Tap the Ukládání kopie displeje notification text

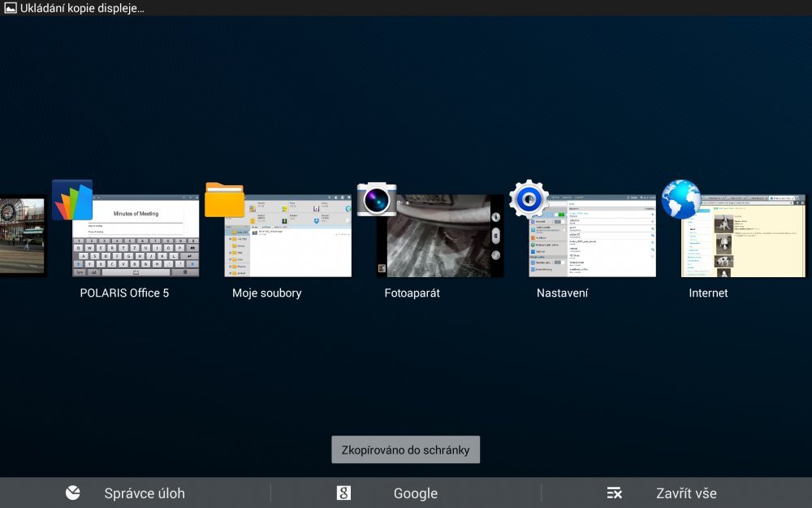[x=82, y=8]
